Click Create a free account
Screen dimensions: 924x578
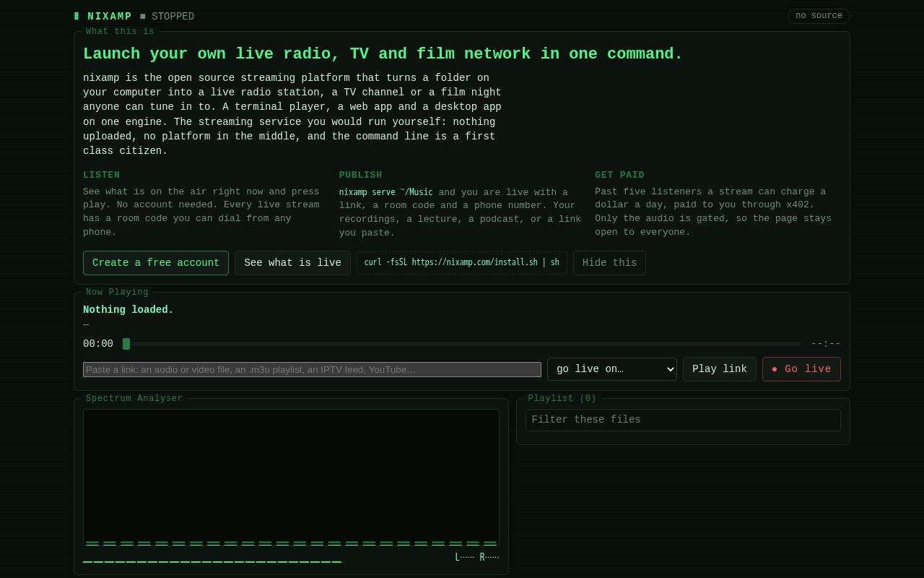[x=156, y=263]
